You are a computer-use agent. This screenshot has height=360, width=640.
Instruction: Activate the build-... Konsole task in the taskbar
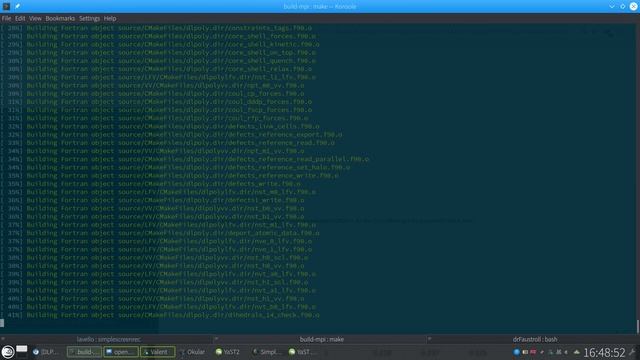click(84, 352)
